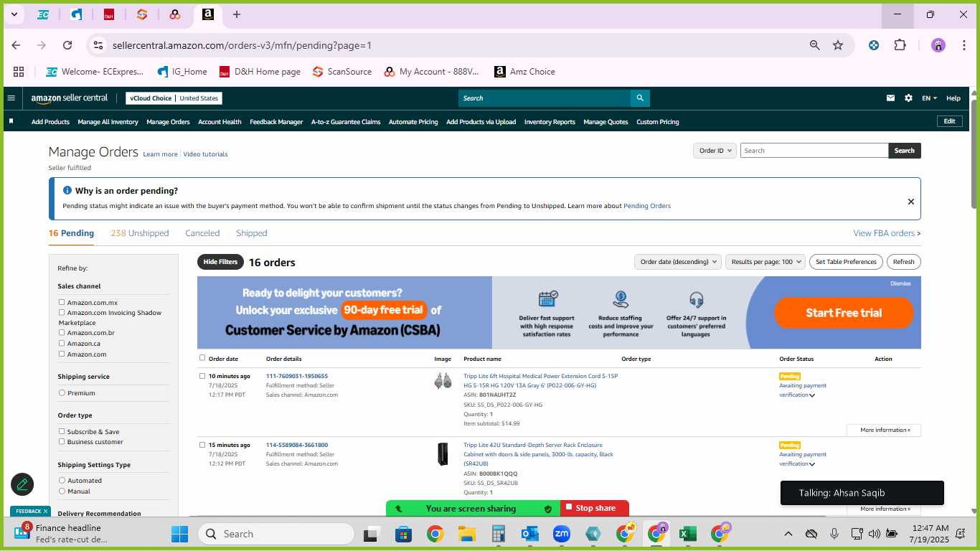Open Excel from the taskbar
The height and width of the screenshot is (551, 980).
point(687,534)
